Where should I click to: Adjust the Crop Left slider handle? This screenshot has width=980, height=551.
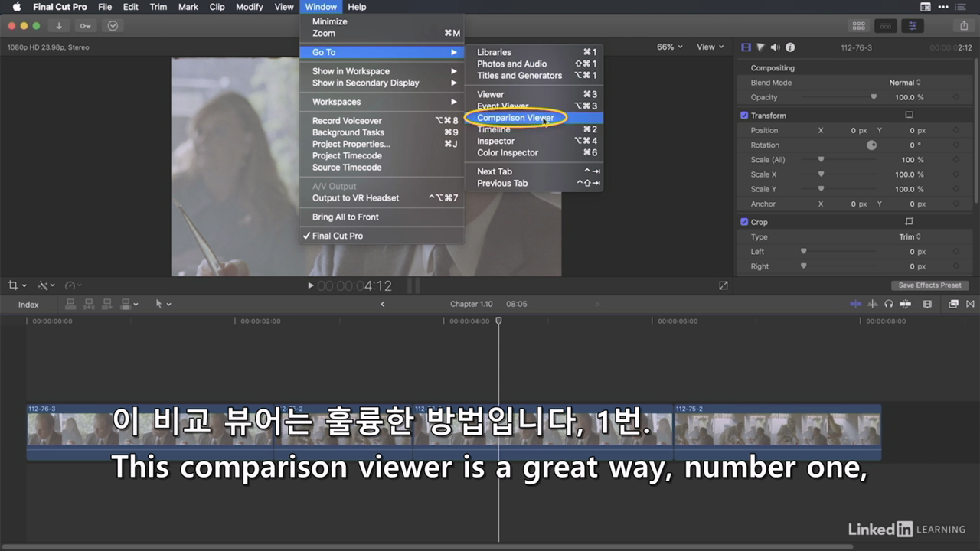(x=803, y=251)
